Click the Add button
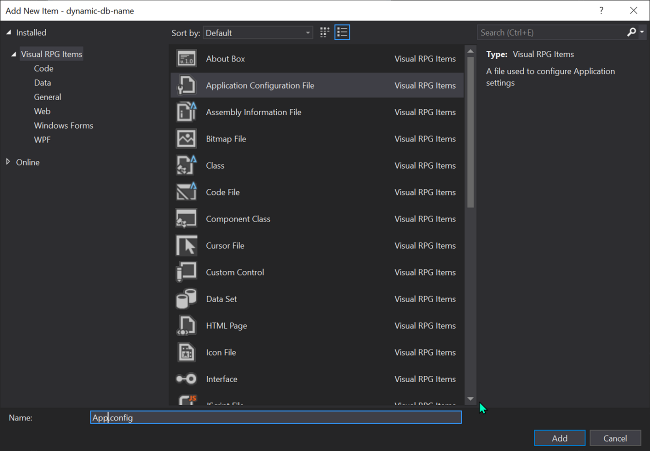The height and width of the screenshot is (451, 650). click(560, 438)
